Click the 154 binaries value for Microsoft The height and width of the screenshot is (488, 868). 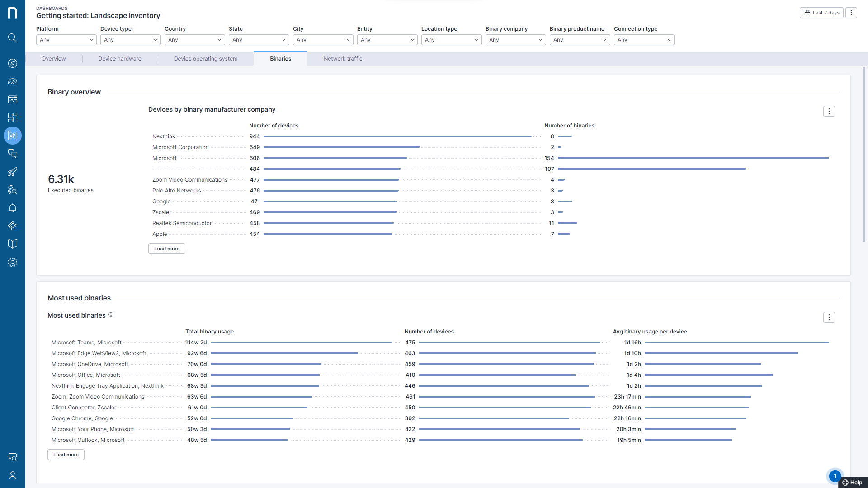pos(549,158)
